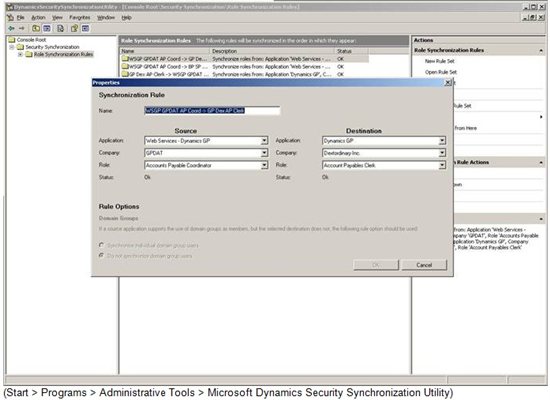The width and height of the screenshot is (550, 400).
Task: Click the Name column header
Action: (x=165, y=51)
